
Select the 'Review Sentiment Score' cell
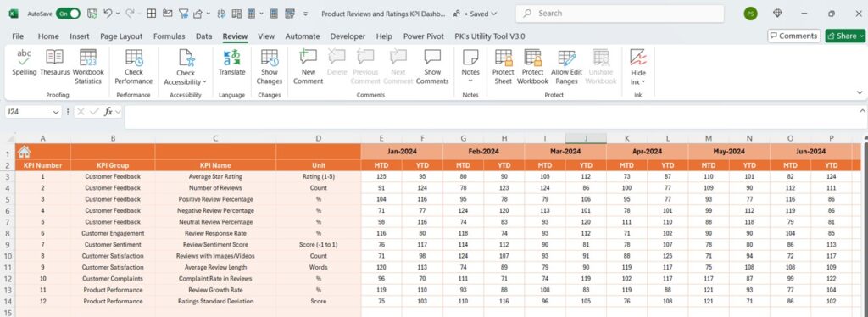click(215, 244)
